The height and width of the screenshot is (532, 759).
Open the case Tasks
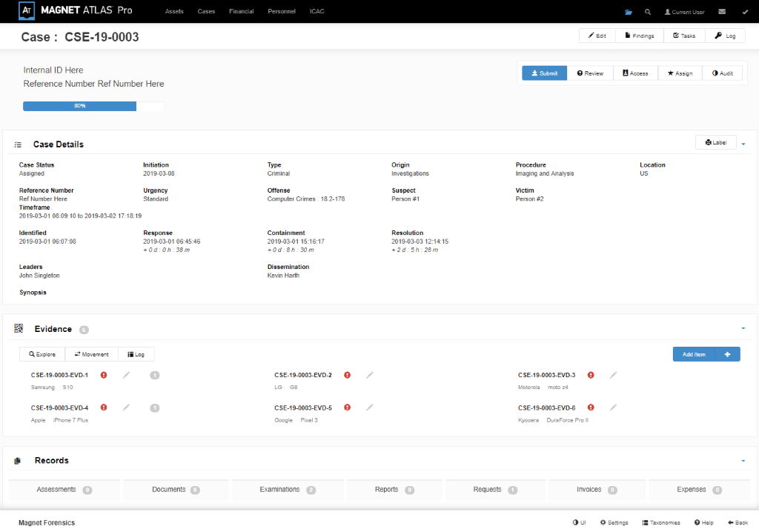click(684, 36)
